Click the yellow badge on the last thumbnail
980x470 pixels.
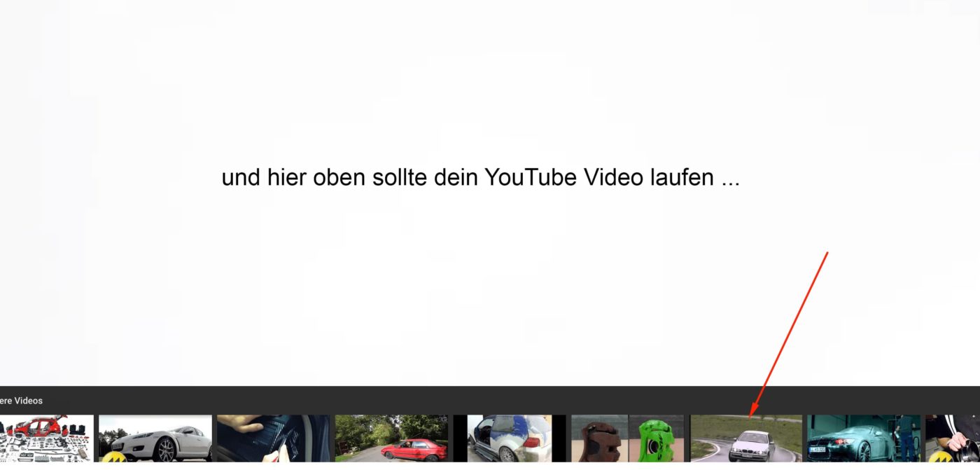(x=940, y=457)
